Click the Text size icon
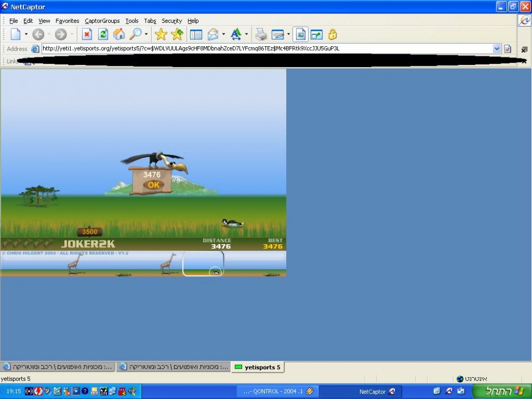 [236, 34]
